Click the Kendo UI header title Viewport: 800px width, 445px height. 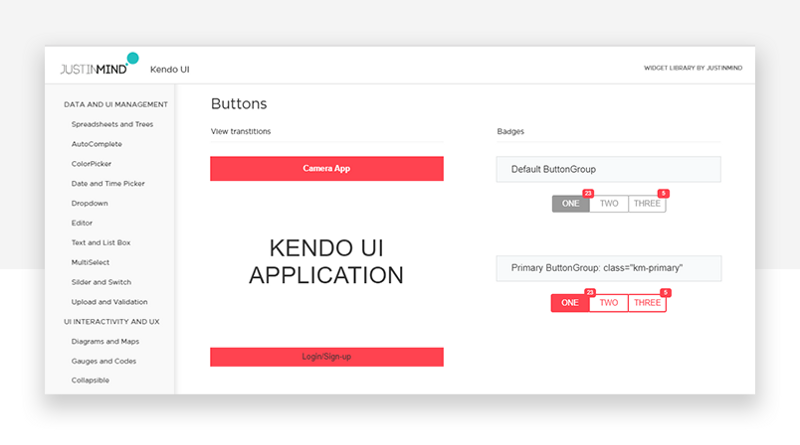tap(169, 69)
